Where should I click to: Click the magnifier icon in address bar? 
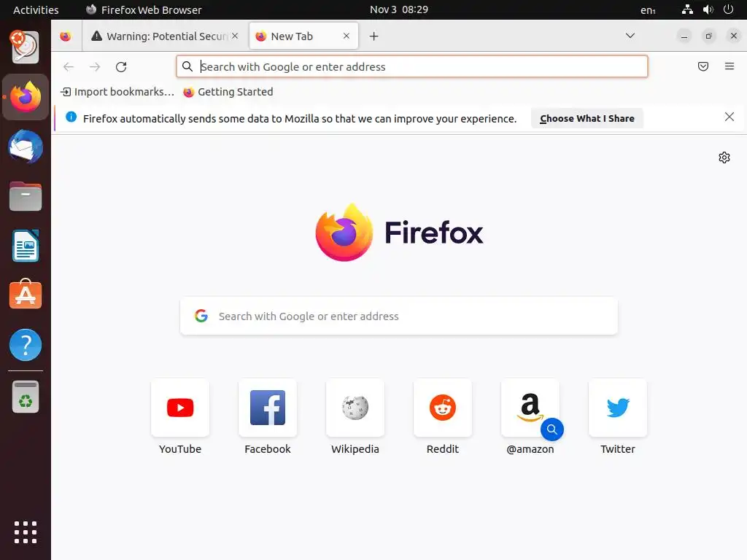click(187, 66)
